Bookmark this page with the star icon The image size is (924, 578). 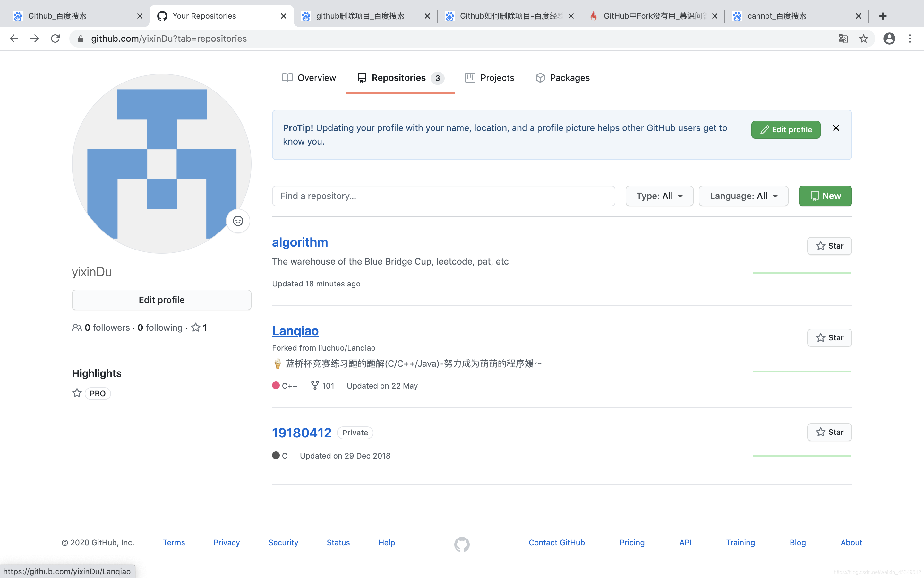864,39
